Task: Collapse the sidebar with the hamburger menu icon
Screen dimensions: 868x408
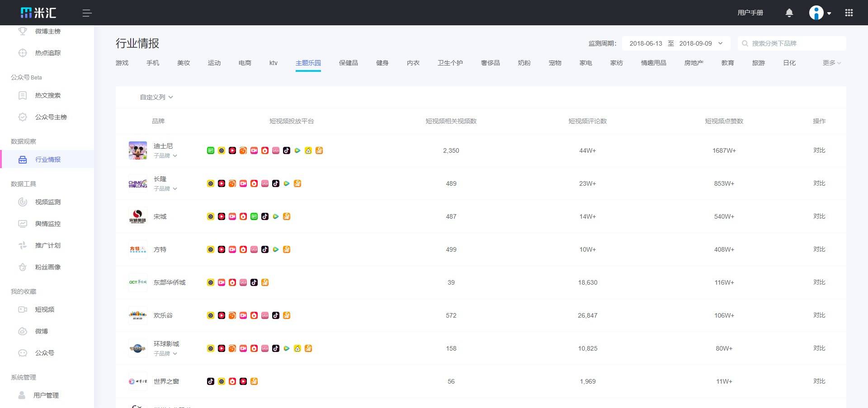Action: tap(87, 13)
